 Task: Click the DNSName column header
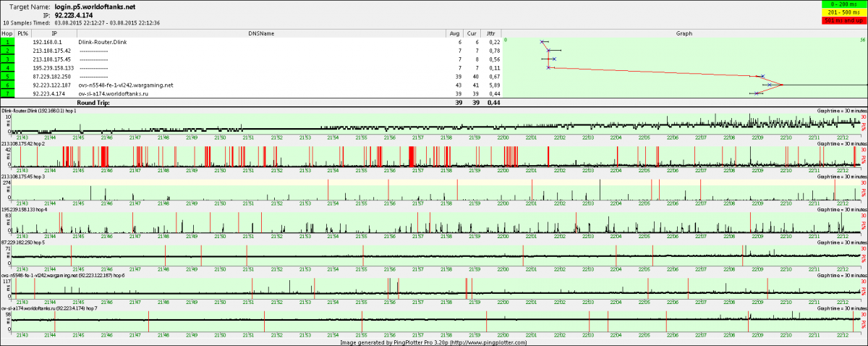point(260,33)
